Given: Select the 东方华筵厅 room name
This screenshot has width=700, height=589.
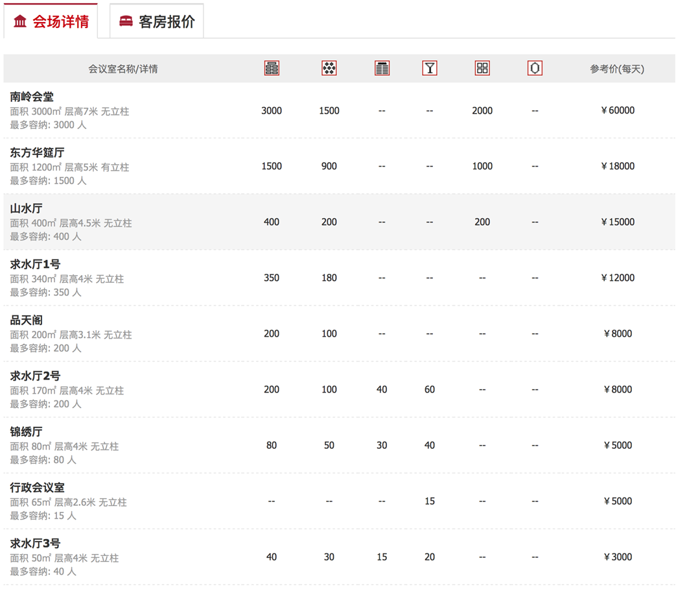Looking at the screenshot, I should click(37, 152).
